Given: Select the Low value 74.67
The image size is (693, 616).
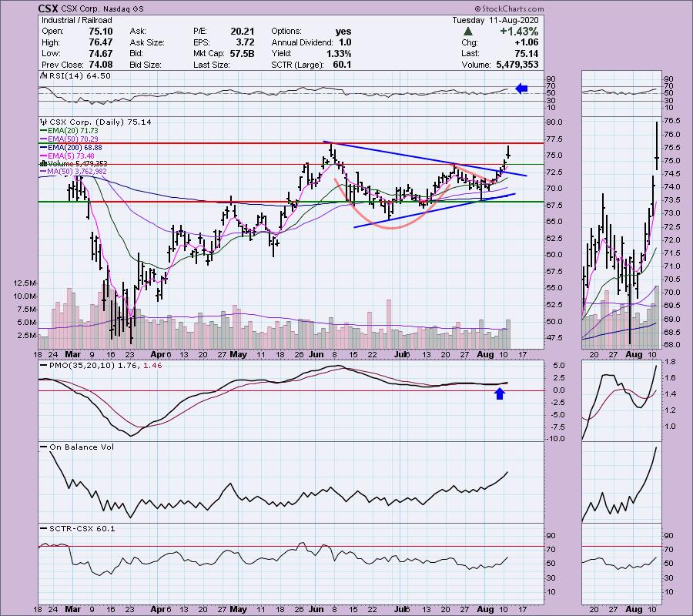Looking at the screenshot, I should tap(101, 53).
